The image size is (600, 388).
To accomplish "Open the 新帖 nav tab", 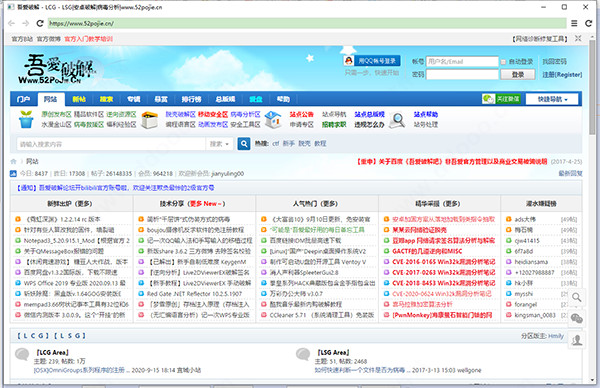I will click(79, 99).
